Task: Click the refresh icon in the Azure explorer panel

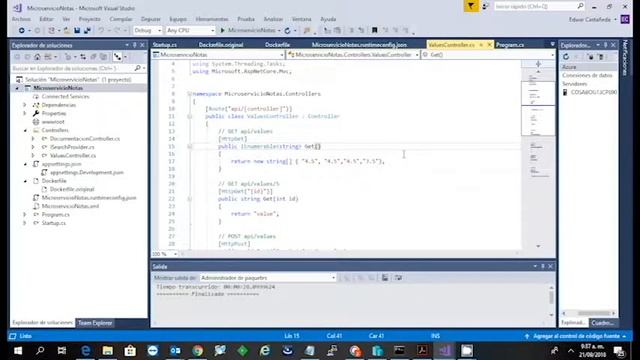Action: pos(566,57)
